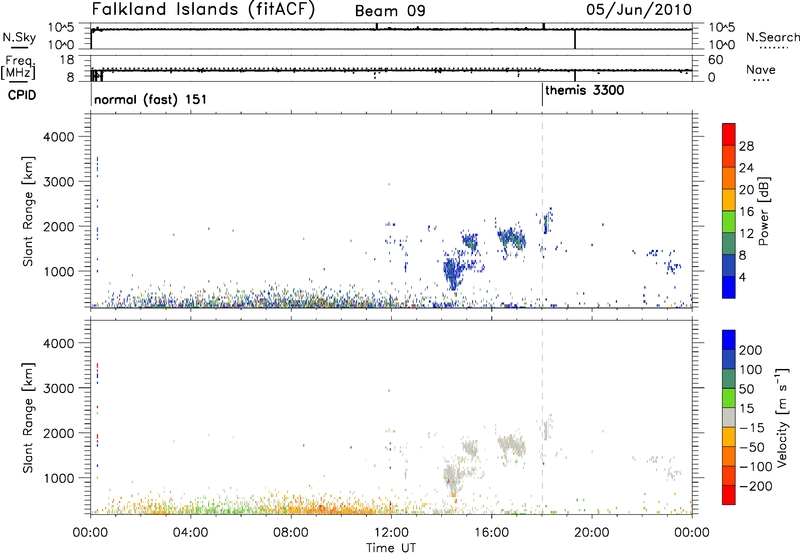Click the "16:00" time tick label
800x554 pixels.
(x=491, y=533)
